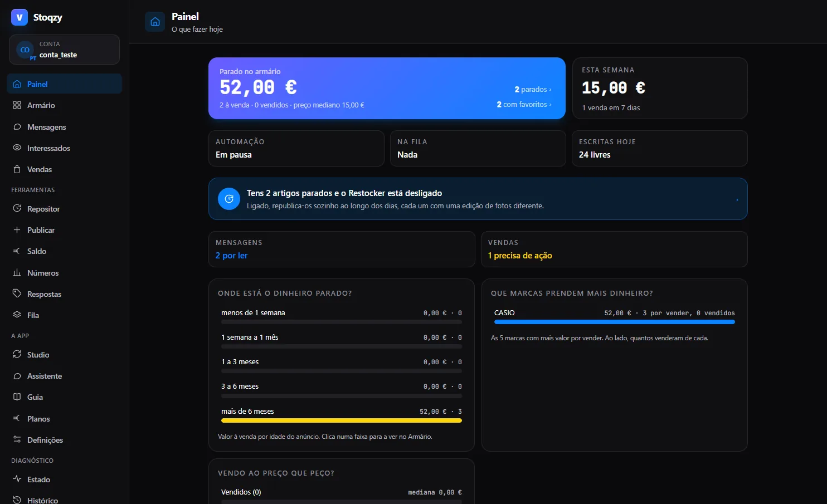827x504 pixels.
Task: Click the Stoqzy logo icon
Action: [x=20, y=17]
